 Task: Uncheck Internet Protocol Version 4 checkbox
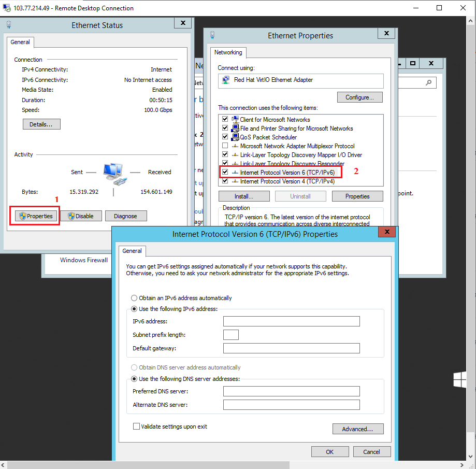[x=225, y=181]
